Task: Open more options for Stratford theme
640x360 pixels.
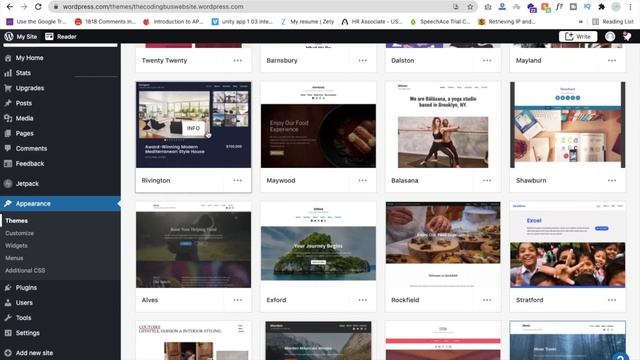Action: (x=612, y=300)
